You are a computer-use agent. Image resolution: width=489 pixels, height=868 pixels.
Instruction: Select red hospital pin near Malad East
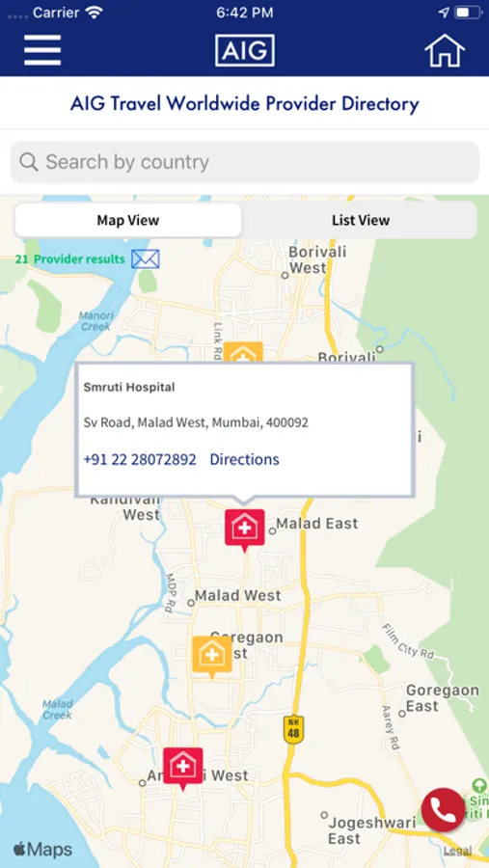(x=245, y=530)
